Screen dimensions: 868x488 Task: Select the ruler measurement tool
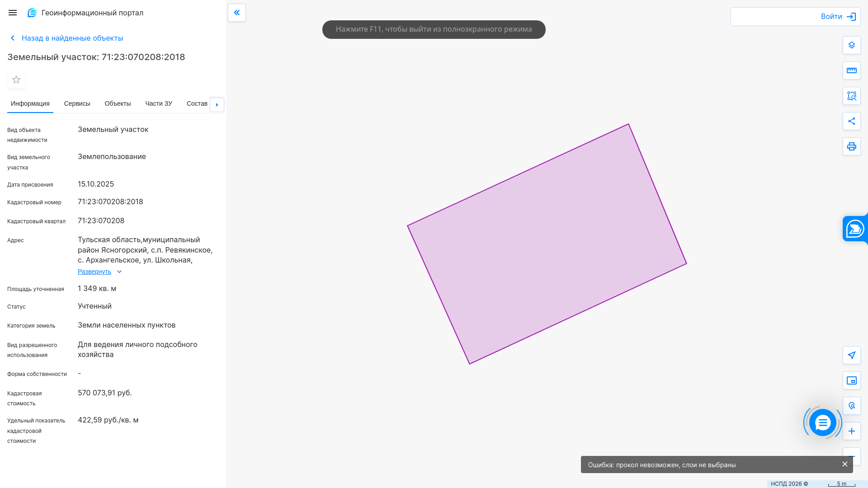[x=851, y=70]
